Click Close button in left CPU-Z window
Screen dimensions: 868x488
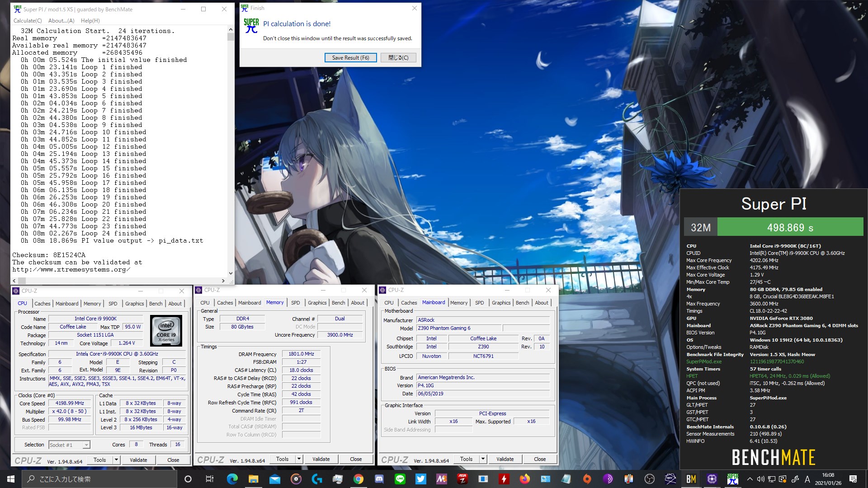(x=173, y=460)
